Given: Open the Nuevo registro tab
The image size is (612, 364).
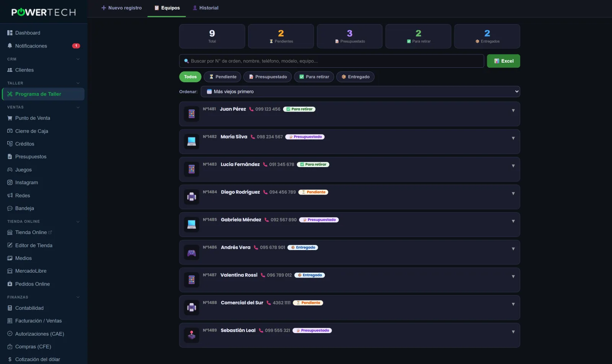Looking at the screenshot, I should point(121,8).
